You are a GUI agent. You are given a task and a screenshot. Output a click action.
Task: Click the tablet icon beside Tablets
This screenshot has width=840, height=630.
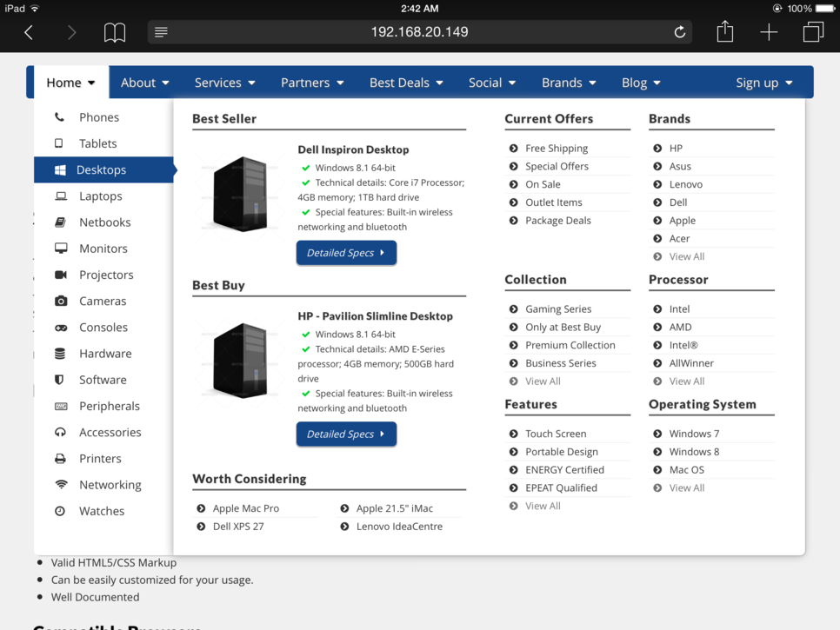pyautogui.click(x=59, y=143)
